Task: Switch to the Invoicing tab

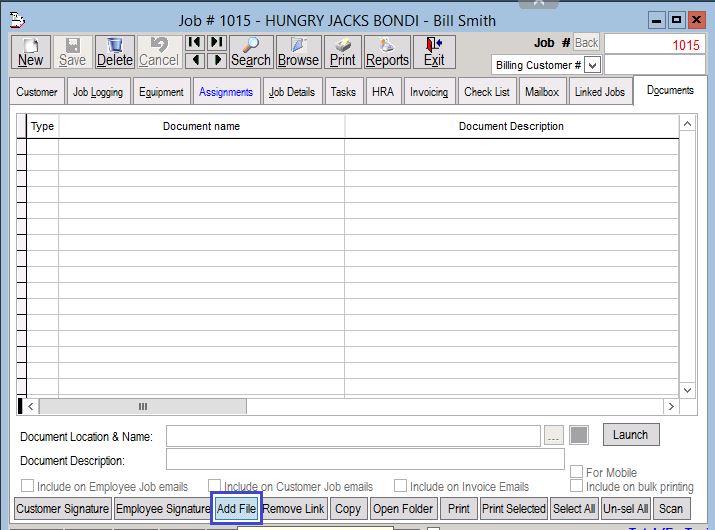Action: click(429, 92)
